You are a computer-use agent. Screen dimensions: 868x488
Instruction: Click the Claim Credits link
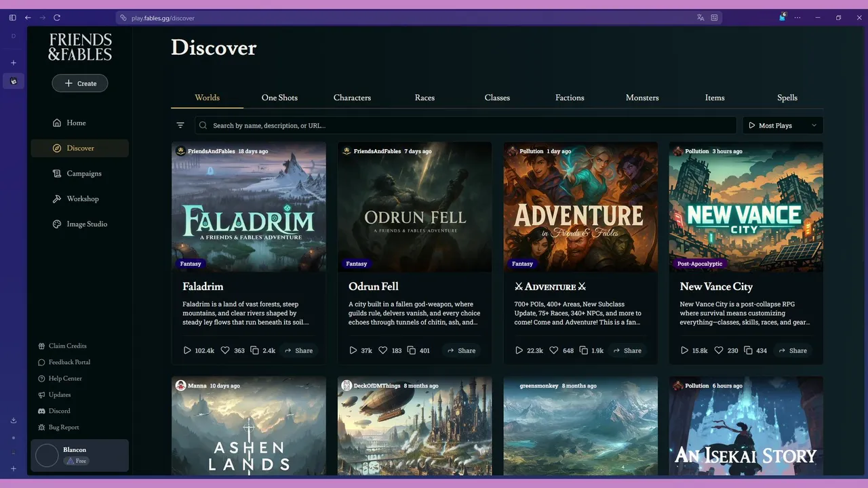62,346
